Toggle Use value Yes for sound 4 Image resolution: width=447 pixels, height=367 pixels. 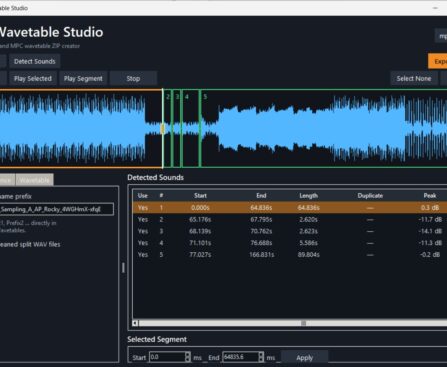pos(143,243)
